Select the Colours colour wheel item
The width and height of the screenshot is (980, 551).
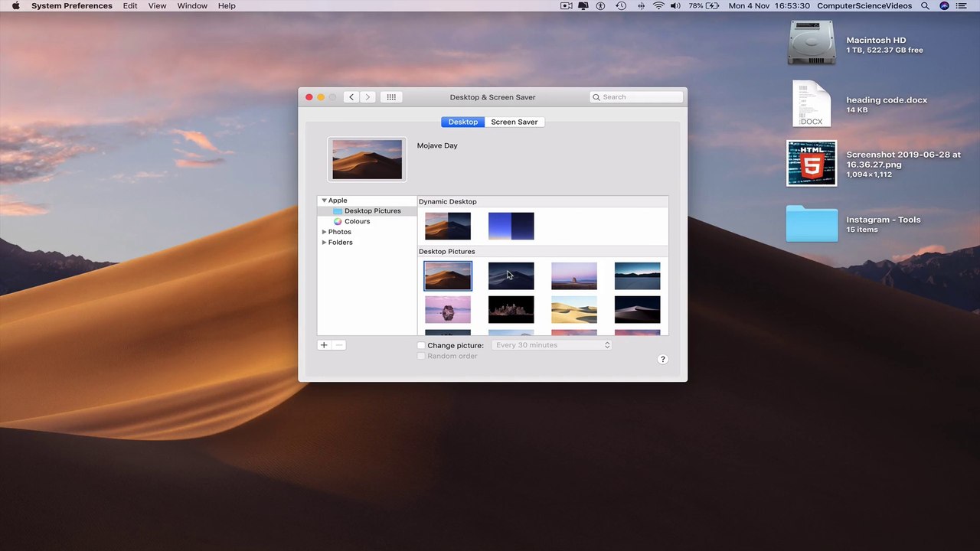pyautogui.click(x=338, y=221)
